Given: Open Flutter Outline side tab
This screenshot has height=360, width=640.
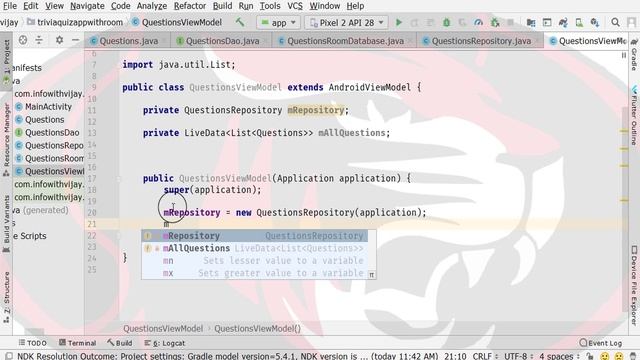Looking at the screenshot, I should pyautogui.click(x=634, y=116).
